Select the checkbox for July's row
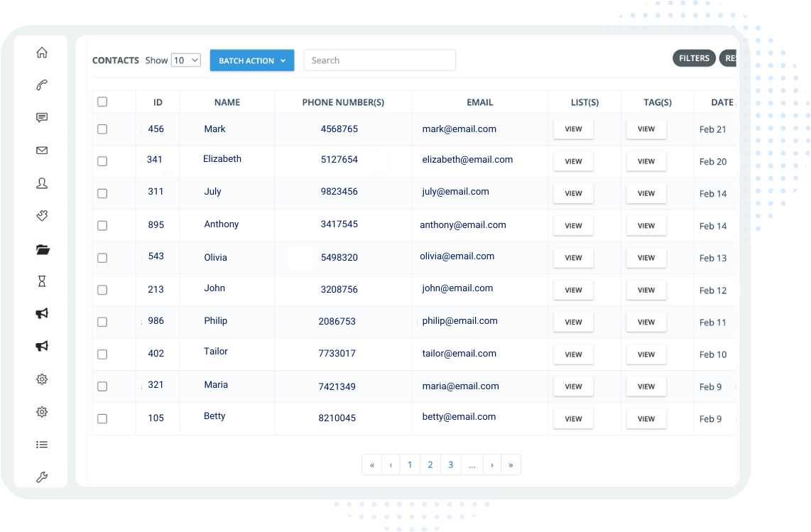The width and height of the screenshot is (811, 532). tap(102, 193)
